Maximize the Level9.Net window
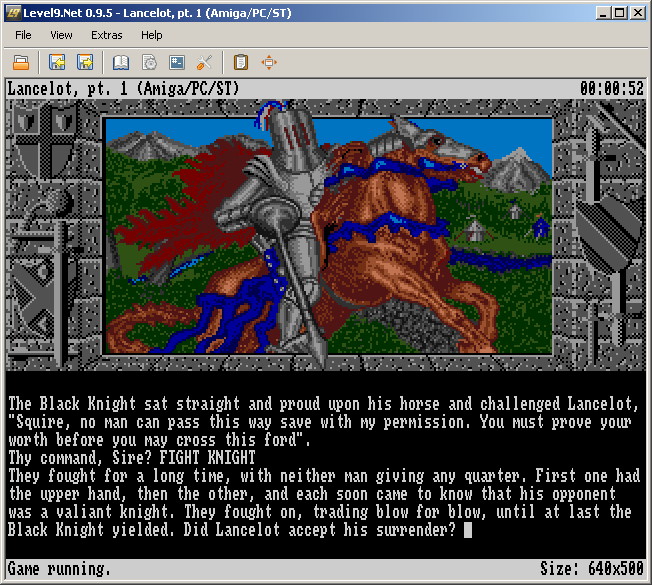 coord(620,13)
